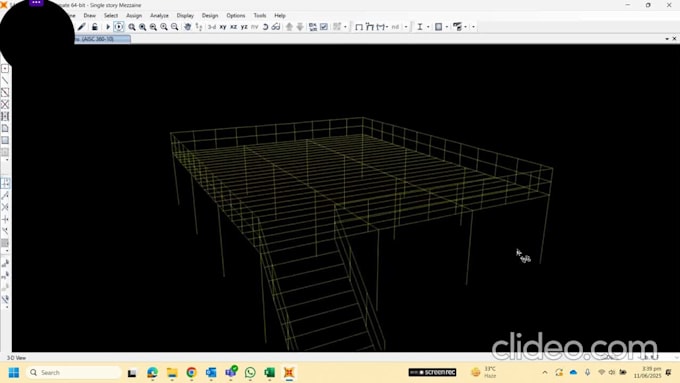Click the Show Deformed Shape icon

click(369, 27)
